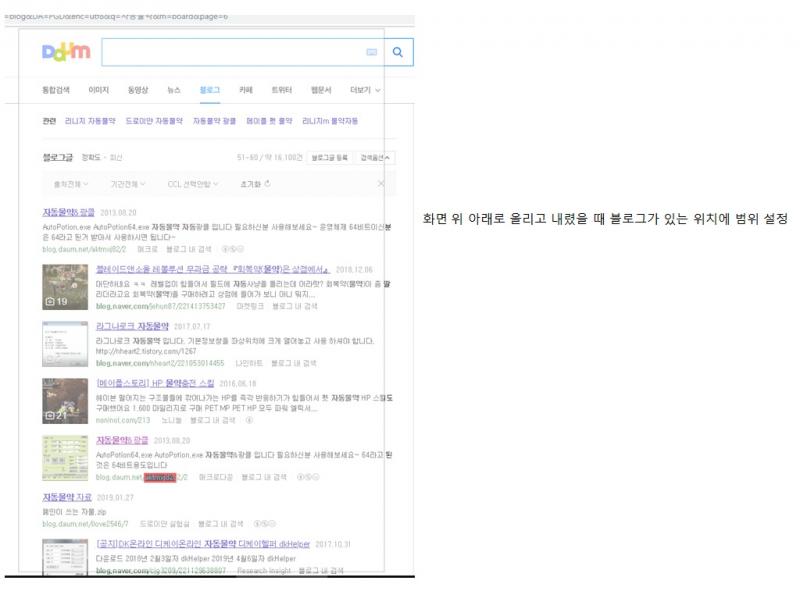Open the CCL 선택안함 dropdown
The height and width of the screenshot is (602, 800).
pyautogui.click(x=193, y=184)
